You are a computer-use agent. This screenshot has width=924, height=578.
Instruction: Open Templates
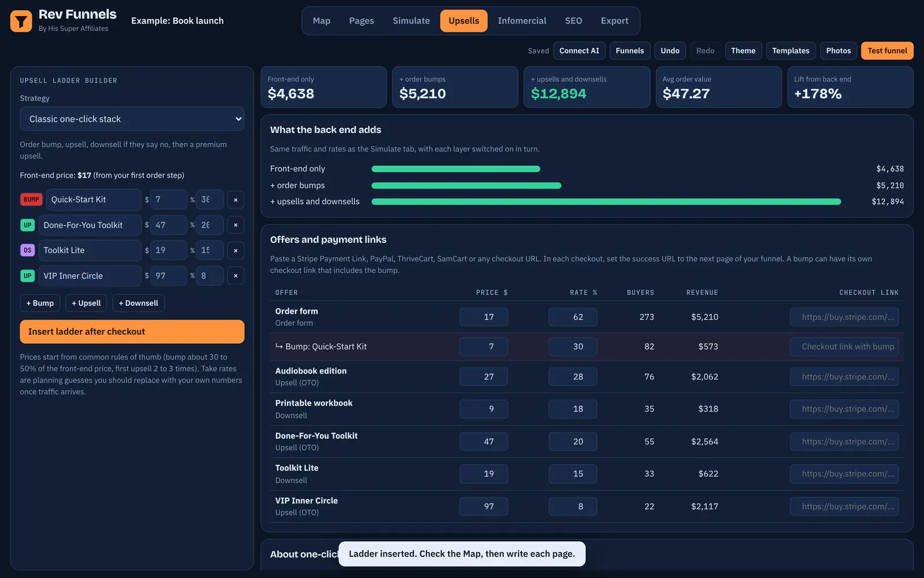[791, 51]
